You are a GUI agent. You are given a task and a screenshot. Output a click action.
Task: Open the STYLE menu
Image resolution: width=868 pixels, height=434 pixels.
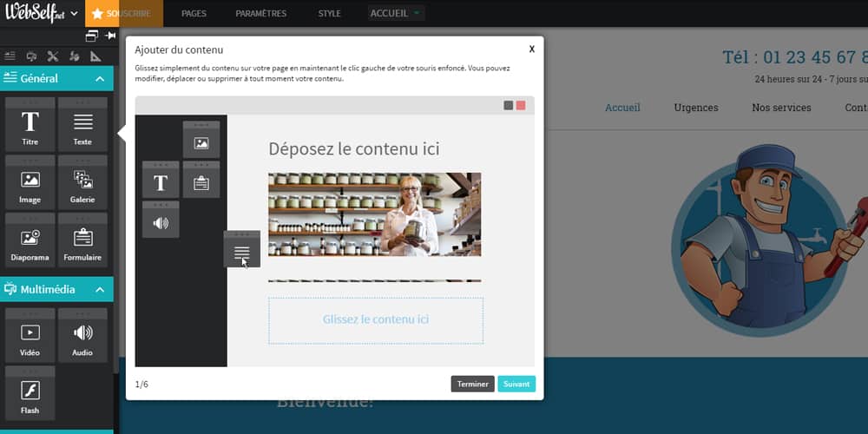pos(329,13)
